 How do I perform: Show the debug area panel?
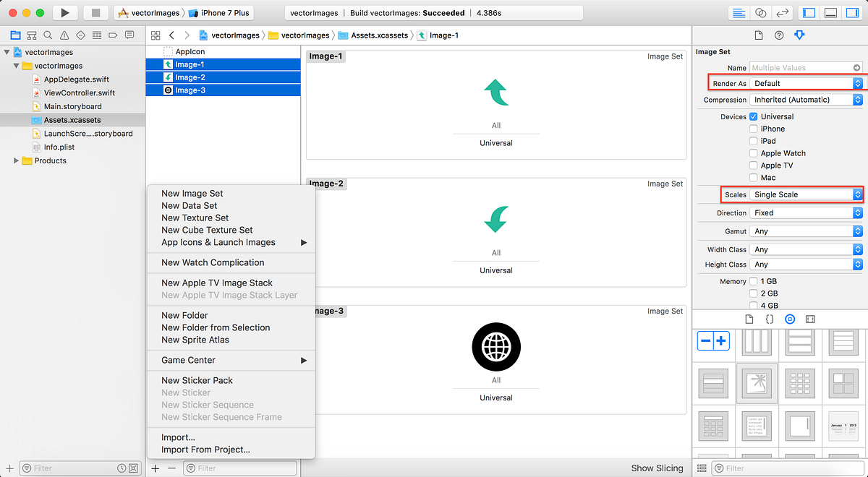pos(830,12)
